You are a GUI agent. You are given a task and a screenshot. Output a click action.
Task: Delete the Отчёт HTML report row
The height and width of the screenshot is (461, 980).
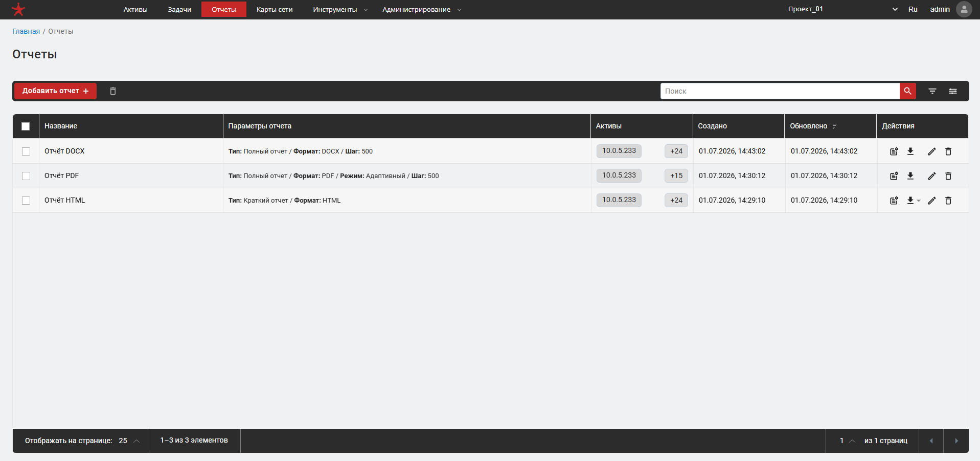948,201
